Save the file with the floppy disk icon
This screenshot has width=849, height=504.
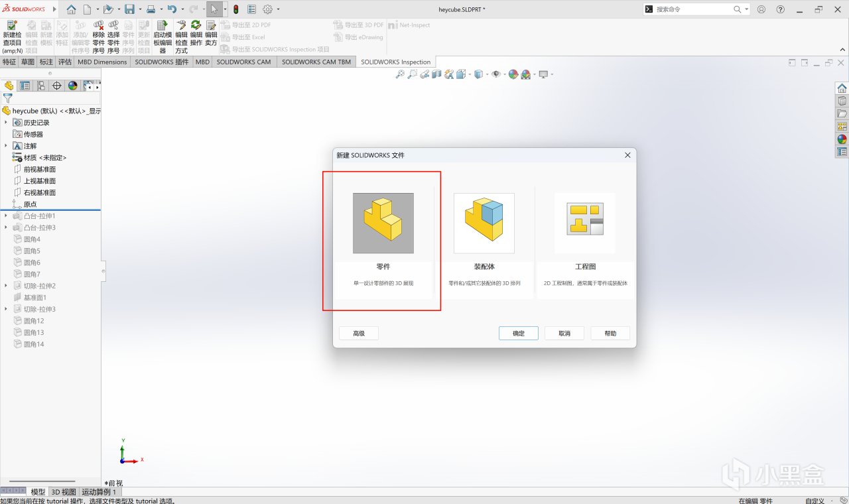click(129, 9)
